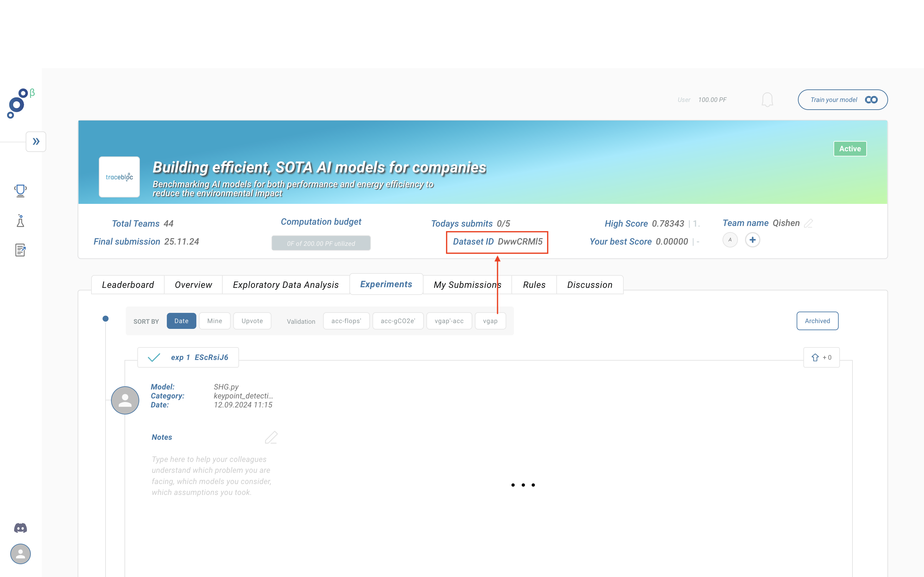Select the Validation sort option

[x=301, y=321]
